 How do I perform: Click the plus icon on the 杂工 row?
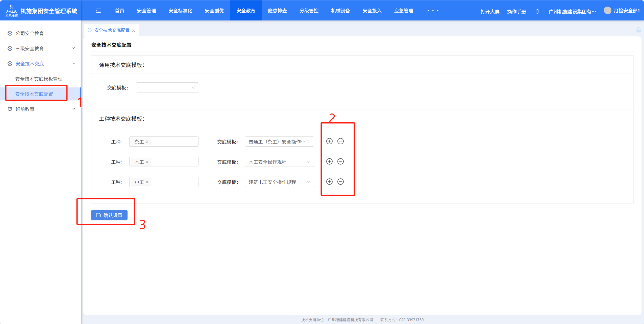(x=329, y=141)
